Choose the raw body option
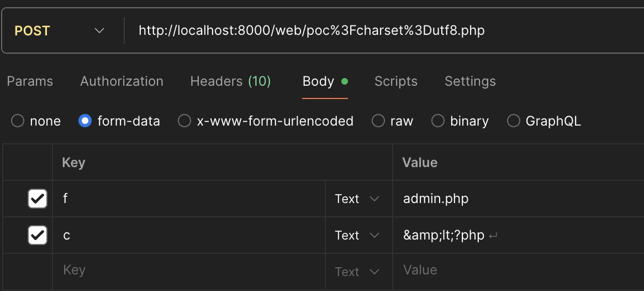The image size is (644, 291). click(x=378, y=121)
